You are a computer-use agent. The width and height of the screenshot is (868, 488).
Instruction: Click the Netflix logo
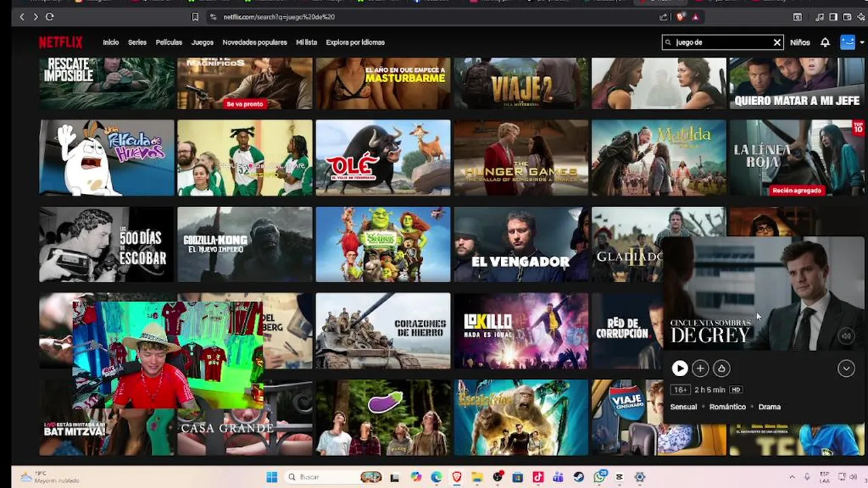pyautogui.click(x=60, y=42)
